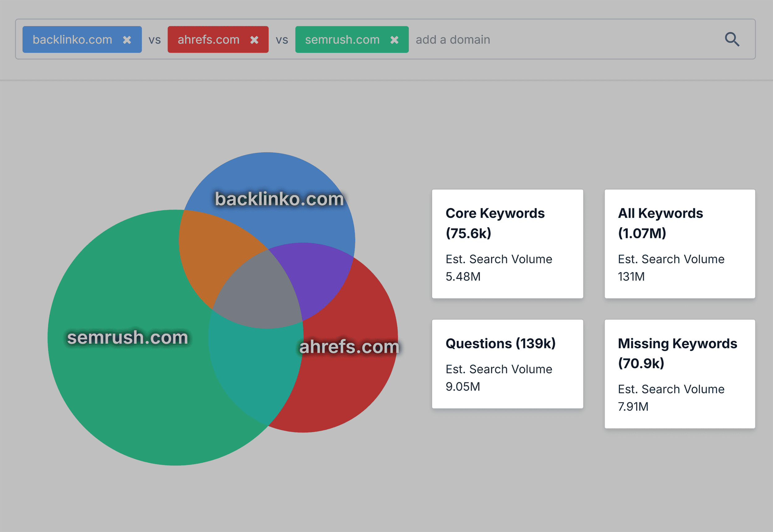Open the Core Keywords (75.6k) card

pyautogui.click(x=508, y=244)
